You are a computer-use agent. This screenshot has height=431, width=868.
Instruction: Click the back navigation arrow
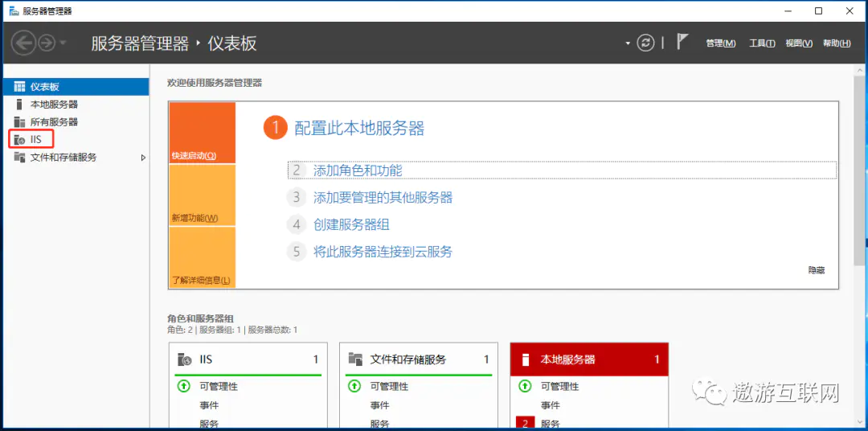(x=24, y=43)
